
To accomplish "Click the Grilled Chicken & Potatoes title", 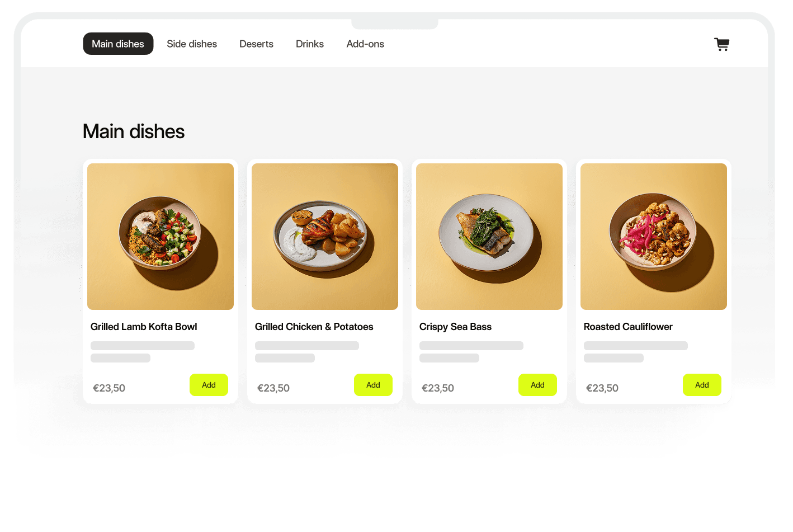I will coord(314,327).
